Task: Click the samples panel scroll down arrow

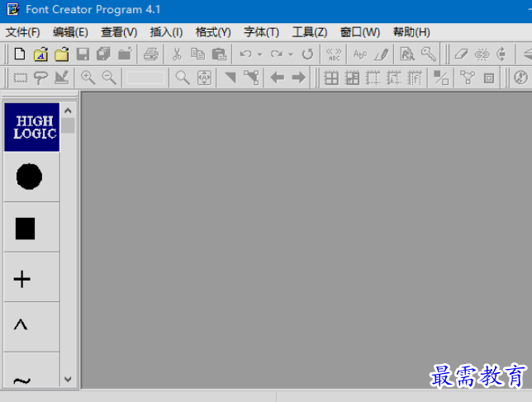Action: click(68, 379)
